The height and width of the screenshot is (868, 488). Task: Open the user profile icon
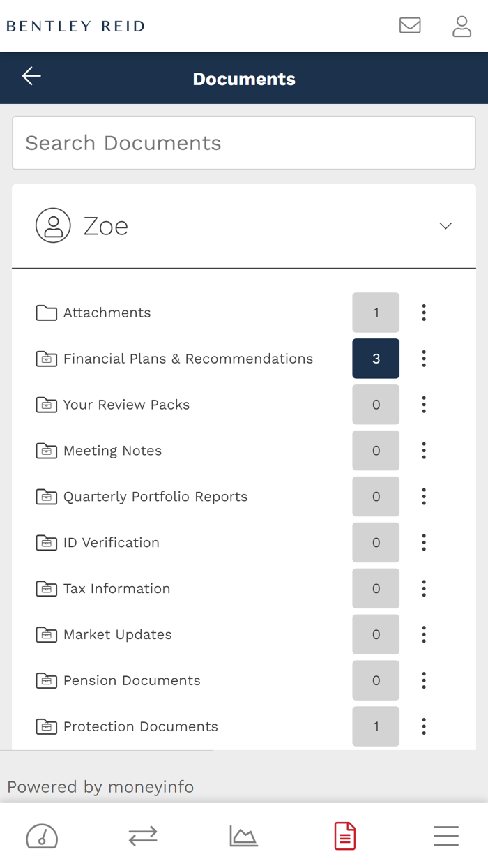click(462, 26)
